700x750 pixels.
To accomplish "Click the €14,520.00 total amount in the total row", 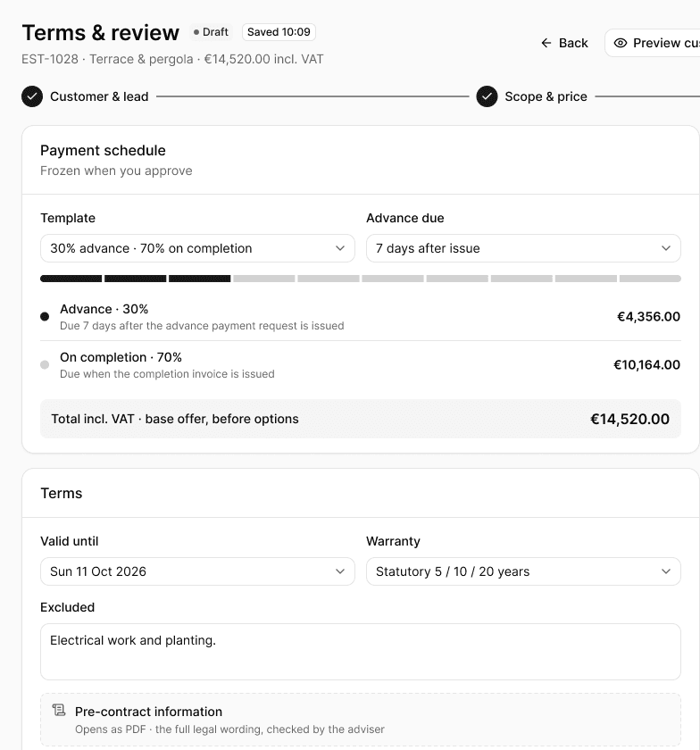I will click(629, 419).
